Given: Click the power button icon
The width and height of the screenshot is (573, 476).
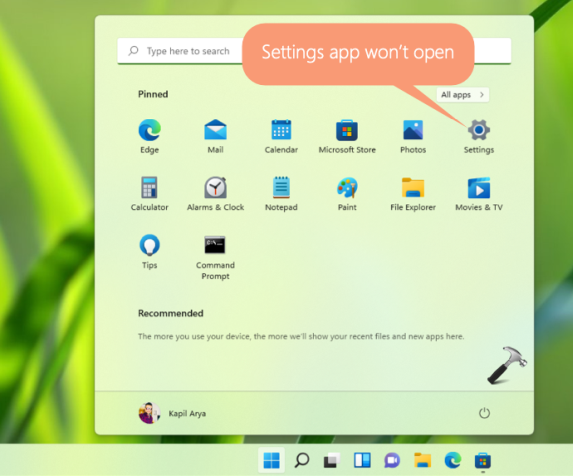Looking at the screenshot, I should [x=484, y=413].
